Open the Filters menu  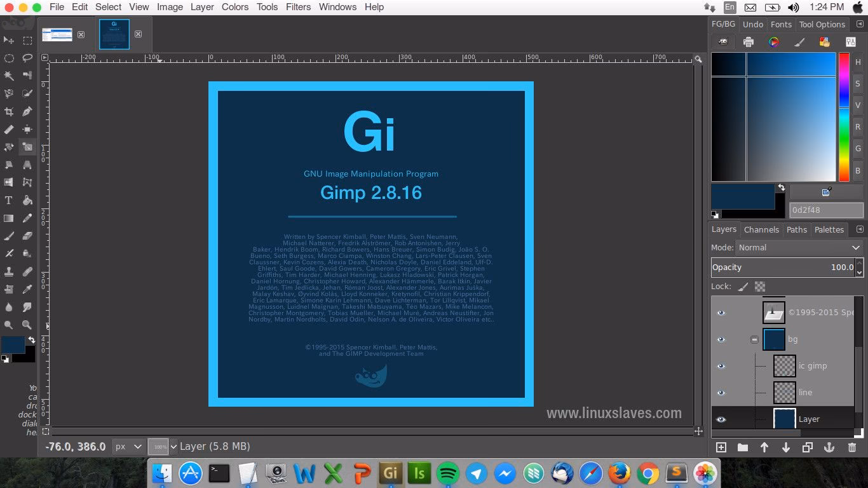click(x=298, y=7)
